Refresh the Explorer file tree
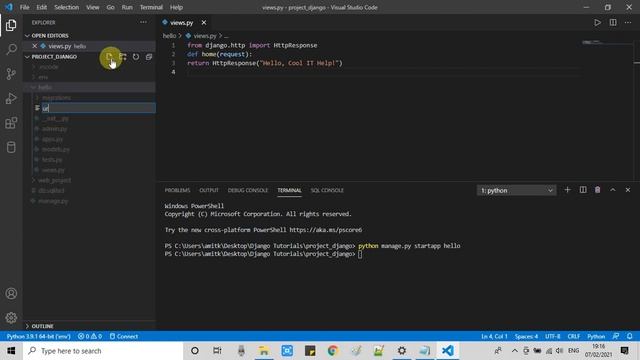Screen dimensions: 640x360 (136, 57)
